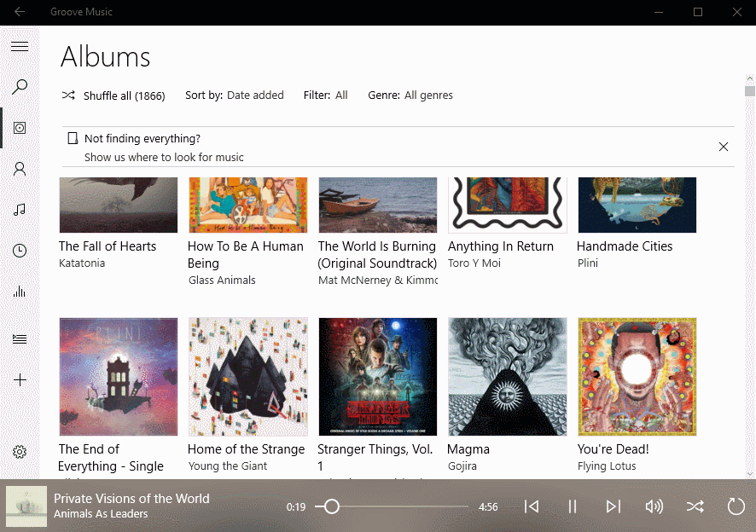Open the search magnifier in sidebar
Screen dimensions: 756x532
tap(20, 87)
